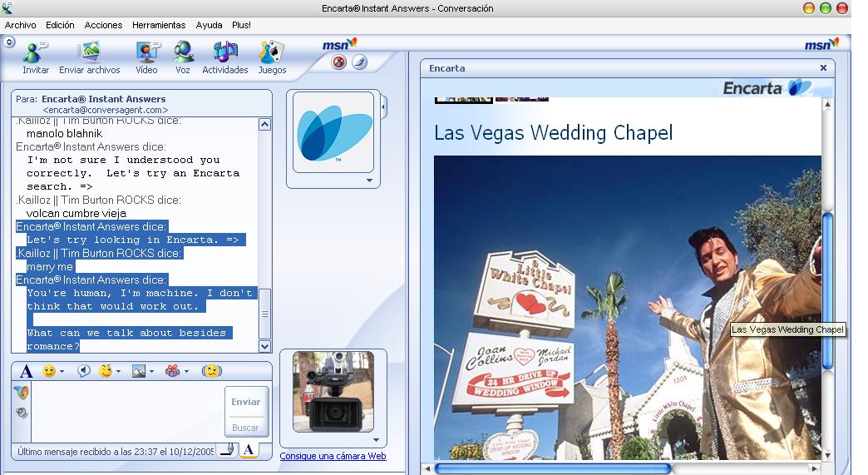Click the green maximize window button
Screen dimensions: 868x475
pos(826,8)
